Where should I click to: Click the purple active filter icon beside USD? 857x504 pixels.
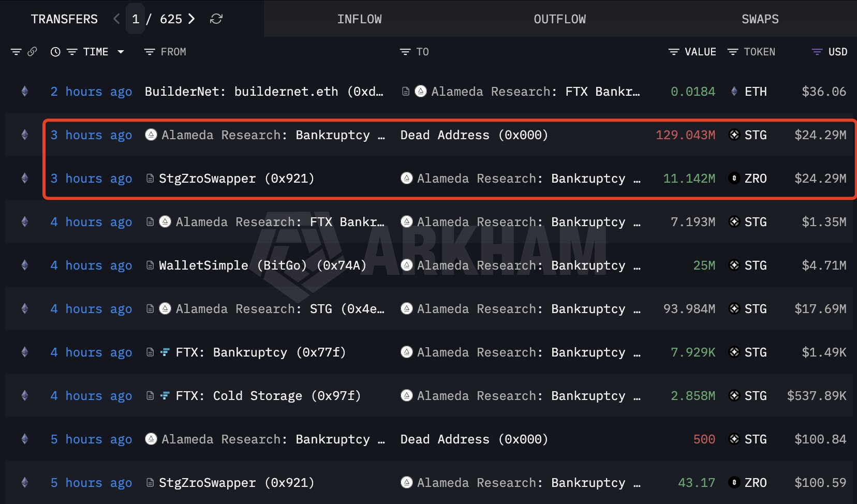coord(817,52)
